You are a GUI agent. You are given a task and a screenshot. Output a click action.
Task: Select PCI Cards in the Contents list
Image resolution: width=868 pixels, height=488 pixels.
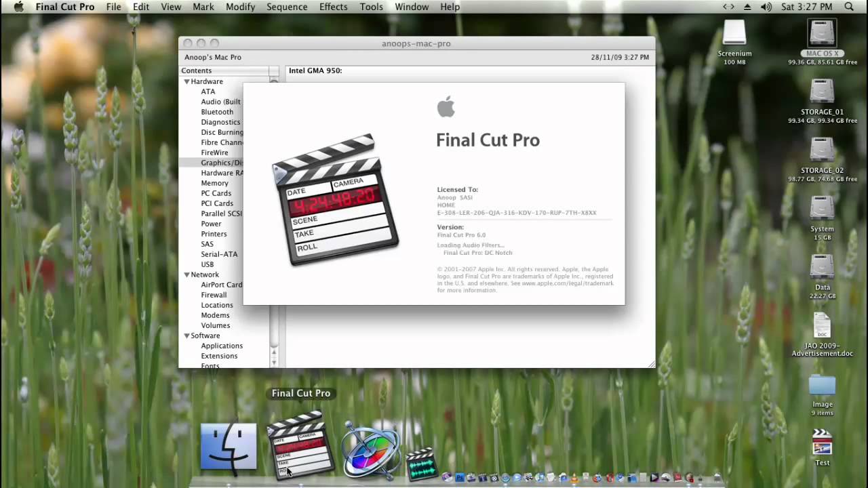pyautogui.click(x=217, y=203)
